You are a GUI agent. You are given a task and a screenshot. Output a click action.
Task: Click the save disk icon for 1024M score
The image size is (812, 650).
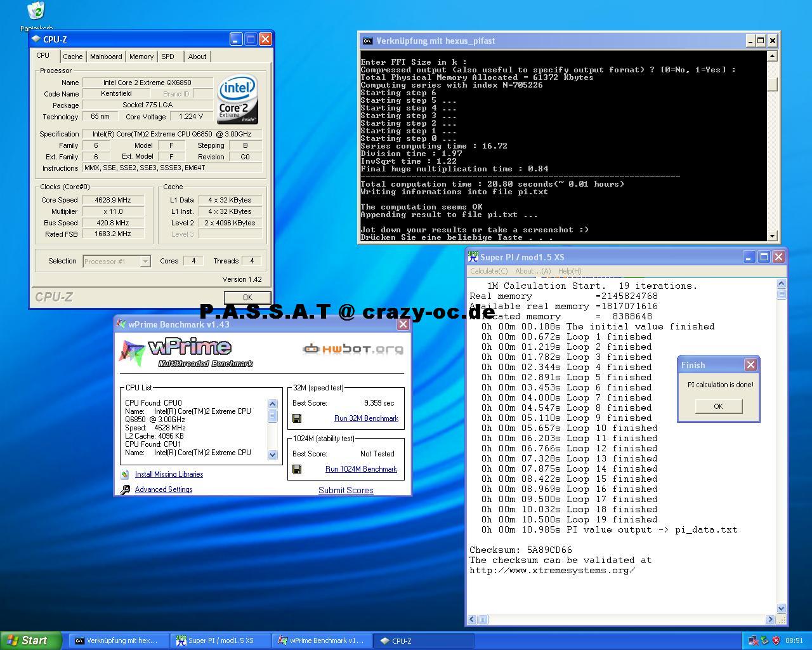point(297,469)
